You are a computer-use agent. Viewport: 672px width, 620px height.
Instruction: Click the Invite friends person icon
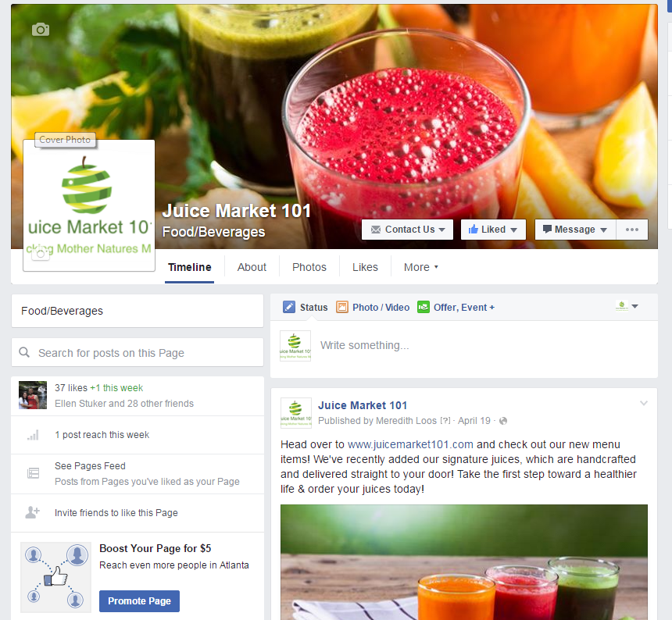33,512
